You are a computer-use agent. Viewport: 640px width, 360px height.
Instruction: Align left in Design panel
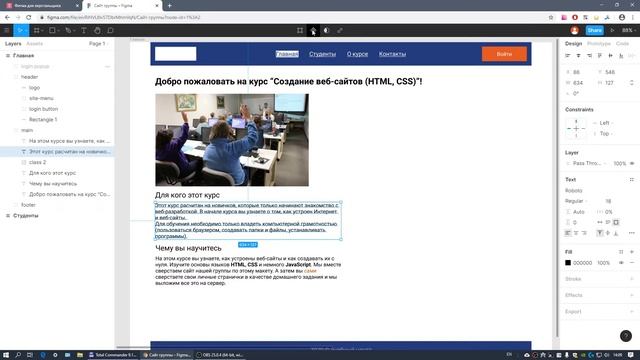(x=568, y=56)
